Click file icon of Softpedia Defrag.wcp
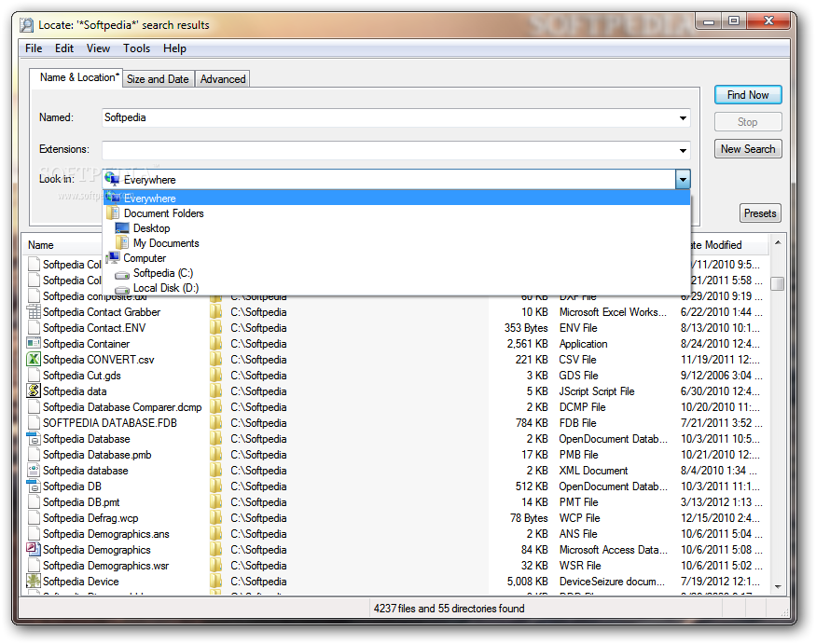The height and width of the screenshot is (644, 816). point(34,518)
